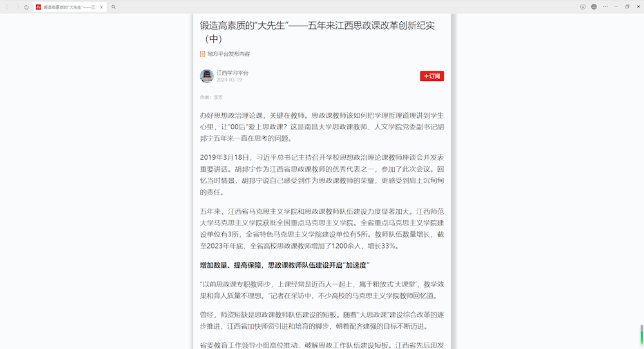The width and height of the screenshot is (644, 349).
Task: Click the green scrollbar indicator at right edge
Action: (x=641, y=334)
